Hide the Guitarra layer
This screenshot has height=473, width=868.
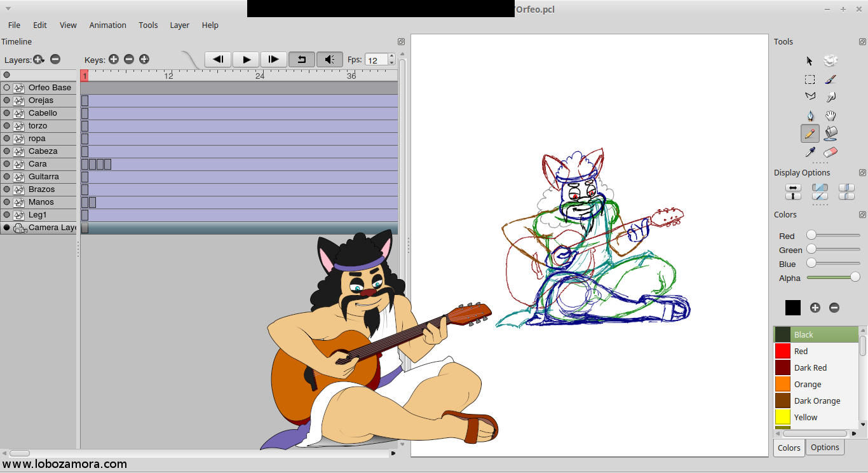(x=7, y=177)
